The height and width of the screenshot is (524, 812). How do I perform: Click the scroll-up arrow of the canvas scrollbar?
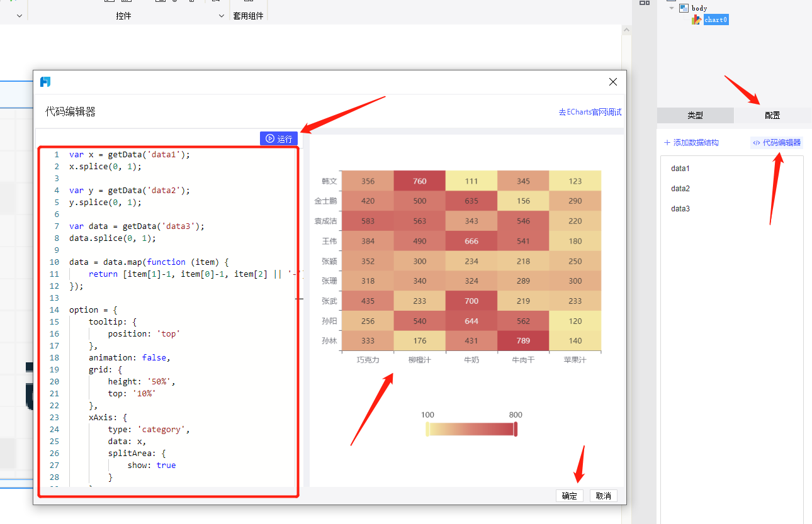click(x=626, y=30)
